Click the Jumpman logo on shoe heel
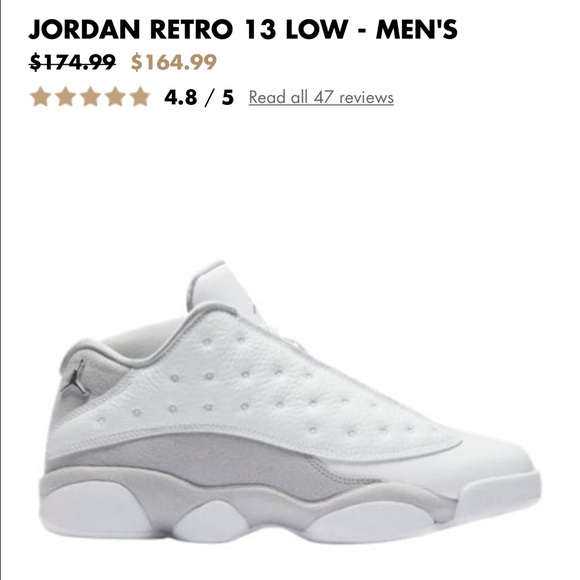This screenshot has height=580, width=580. point(75,377)
